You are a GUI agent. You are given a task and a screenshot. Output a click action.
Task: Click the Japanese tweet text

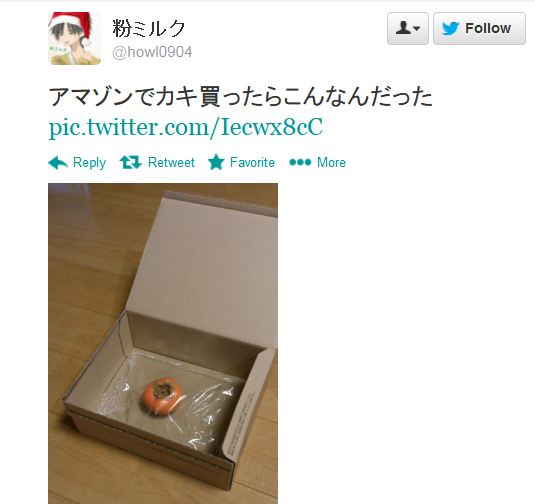click(241, 97)
